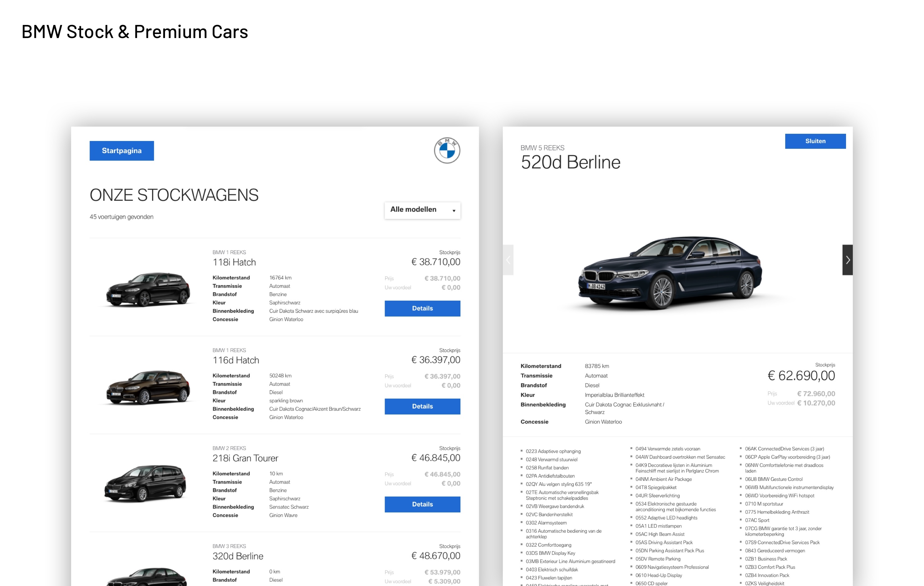This screenshot has width=924, height=586.
Task: Click the BMW roundel logo
Action: tap(447, 150)
